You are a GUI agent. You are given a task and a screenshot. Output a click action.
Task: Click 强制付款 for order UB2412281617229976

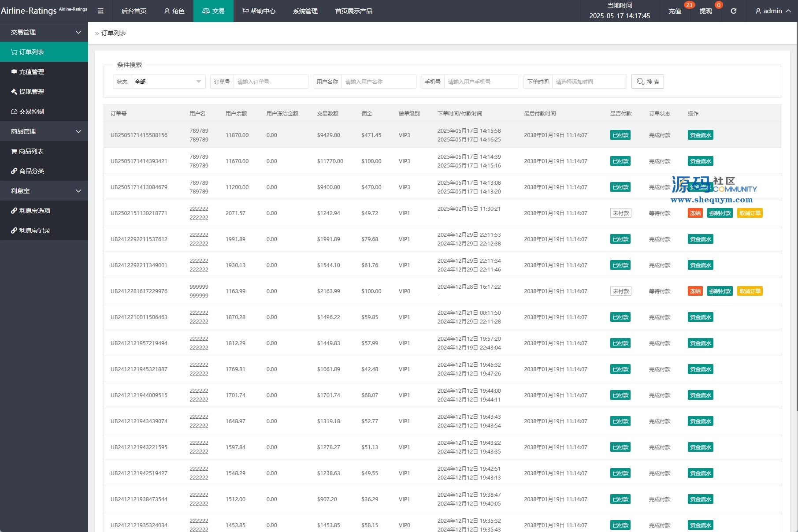[720, 291]
